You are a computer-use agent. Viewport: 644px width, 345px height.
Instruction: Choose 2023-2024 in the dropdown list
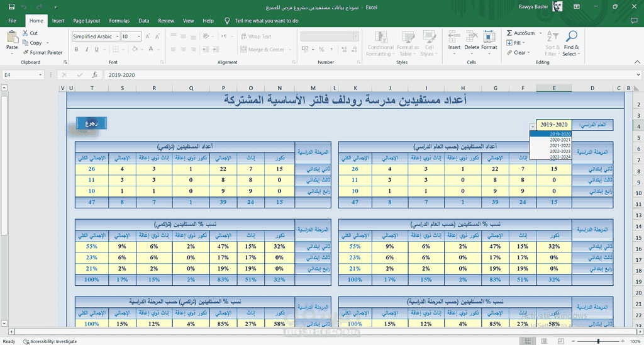coord(559,157)
